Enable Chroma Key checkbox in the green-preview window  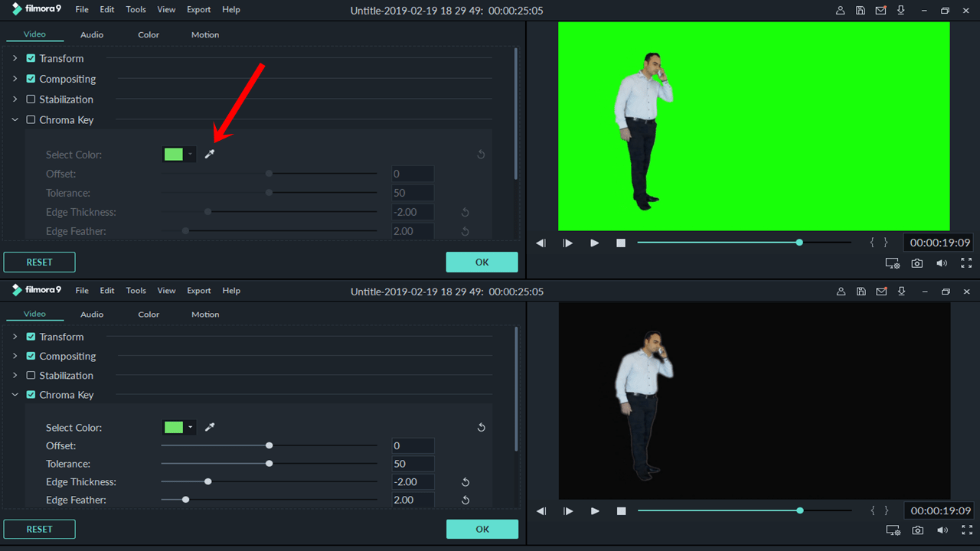pos(31,119)
